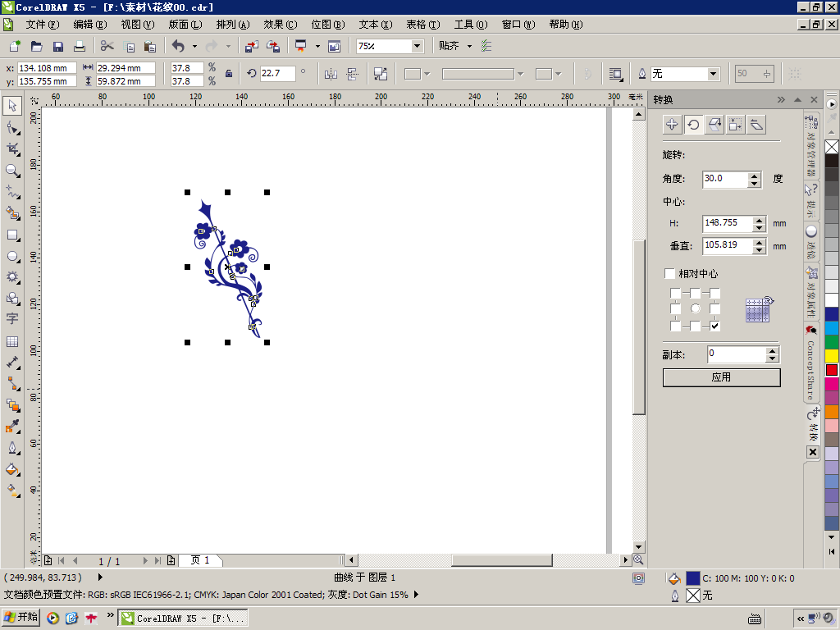Uncheck the bottom-right anchor point box
840x630 pixels.
(x=714, y=326)
